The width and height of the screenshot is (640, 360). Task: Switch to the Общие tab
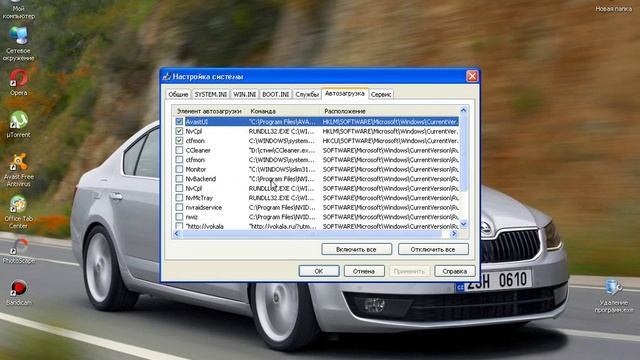(x=178, y=94)
